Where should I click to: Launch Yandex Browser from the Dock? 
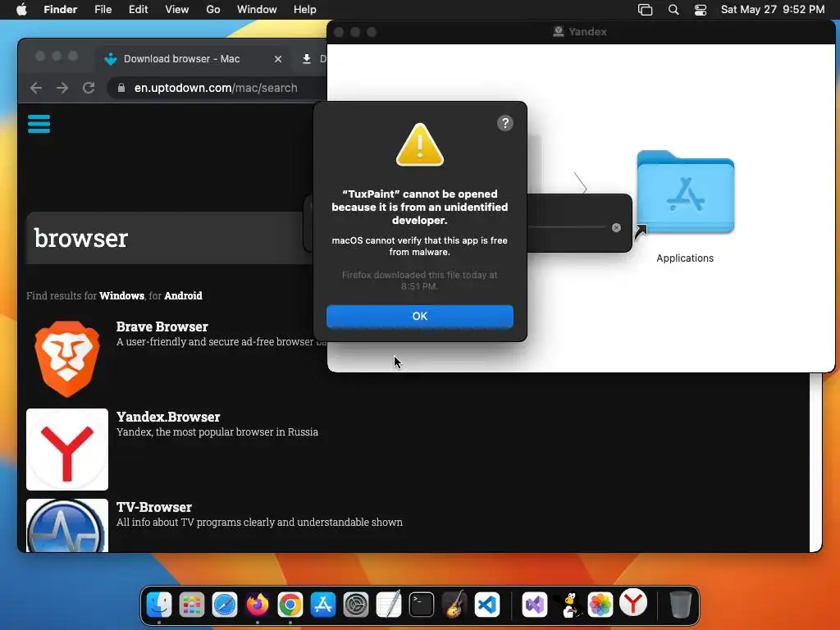pos(633,603)
